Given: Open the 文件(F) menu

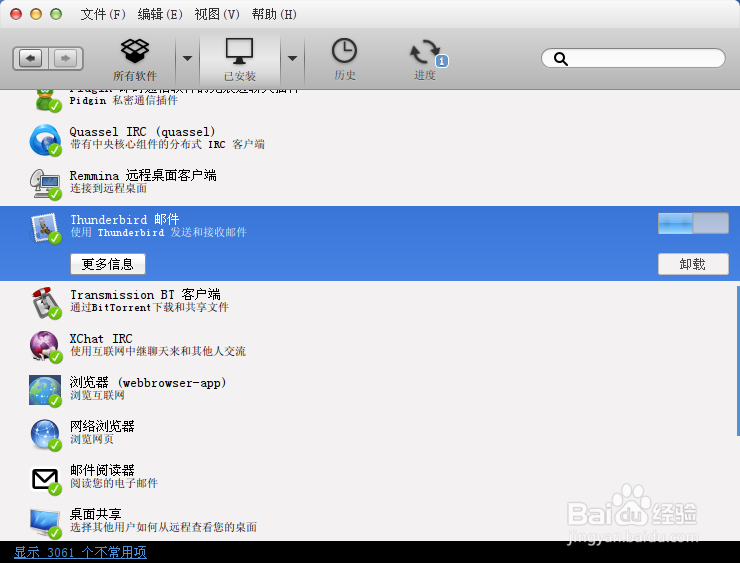Looking at the screenshot, I should [103, 14].
